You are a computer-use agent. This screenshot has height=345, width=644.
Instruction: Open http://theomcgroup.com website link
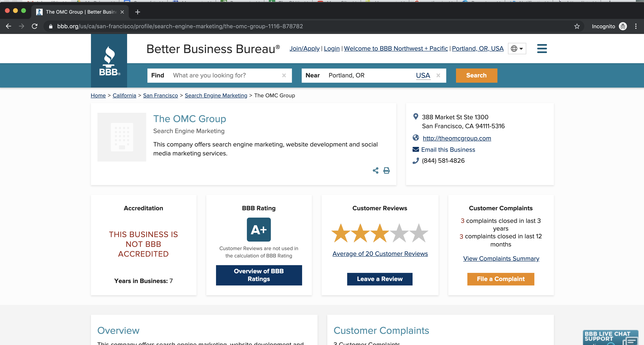457,138
